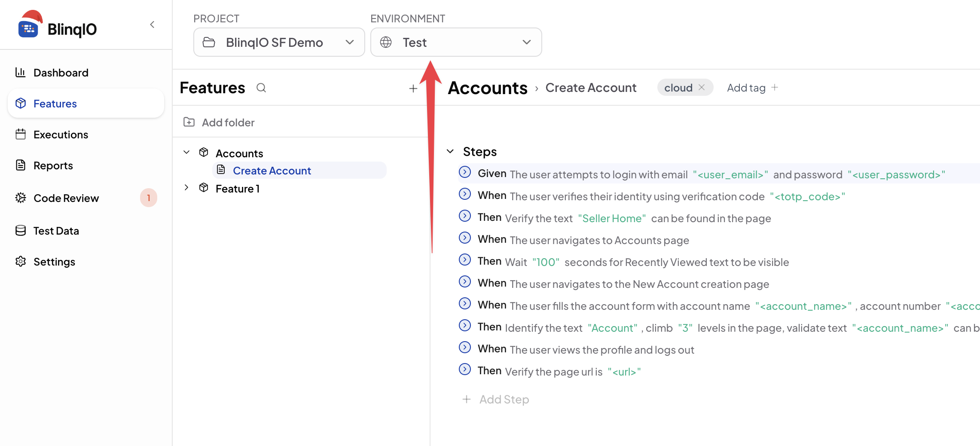Viewport: 980px width, 446px height.
Task: Open Test Data in sidebar
Action: click(56, 231)
